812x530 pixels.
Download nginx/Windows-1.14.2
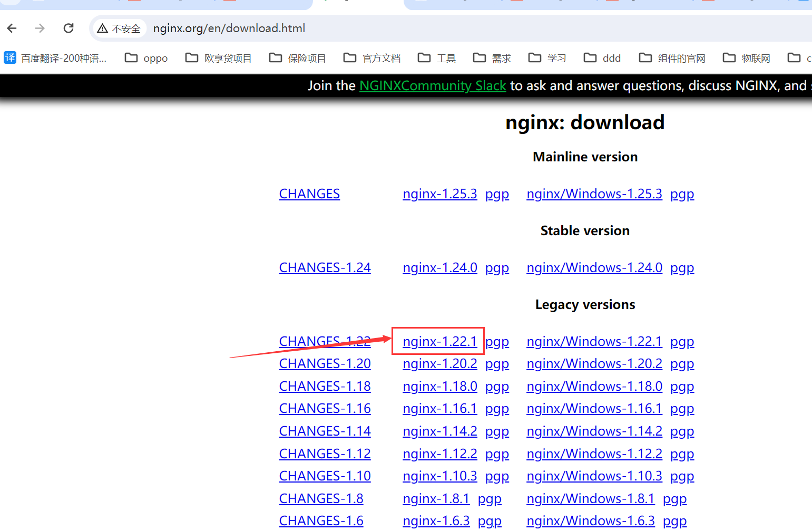[x=594, y=431]
